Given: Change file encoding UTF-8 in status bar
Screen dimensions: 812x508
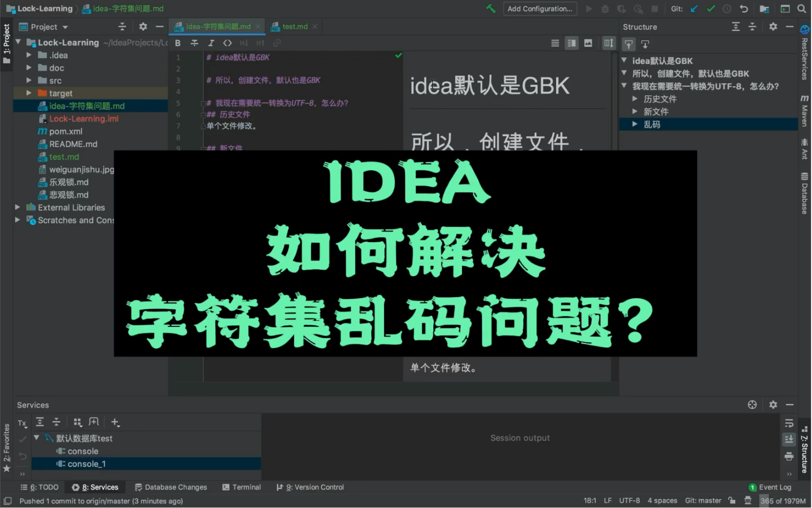Looking at the screenshot, I should [629, 501].
